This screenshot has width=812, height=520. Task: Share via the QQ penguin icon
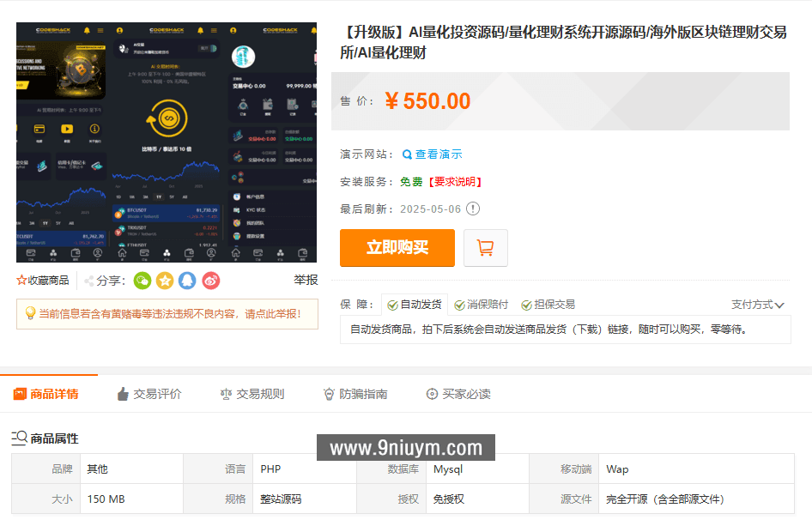186,281
